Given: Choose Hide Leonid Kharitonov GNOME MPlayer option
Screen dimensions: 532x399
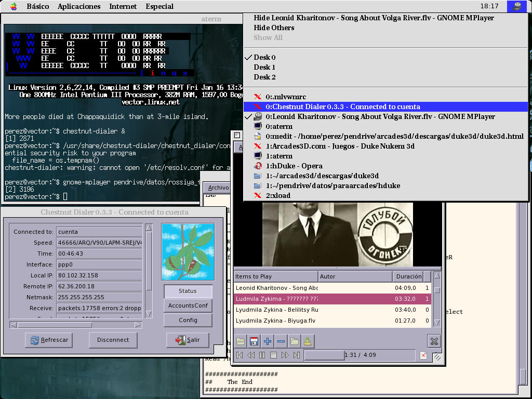Looking at the screenshot, I should point(385,18).
